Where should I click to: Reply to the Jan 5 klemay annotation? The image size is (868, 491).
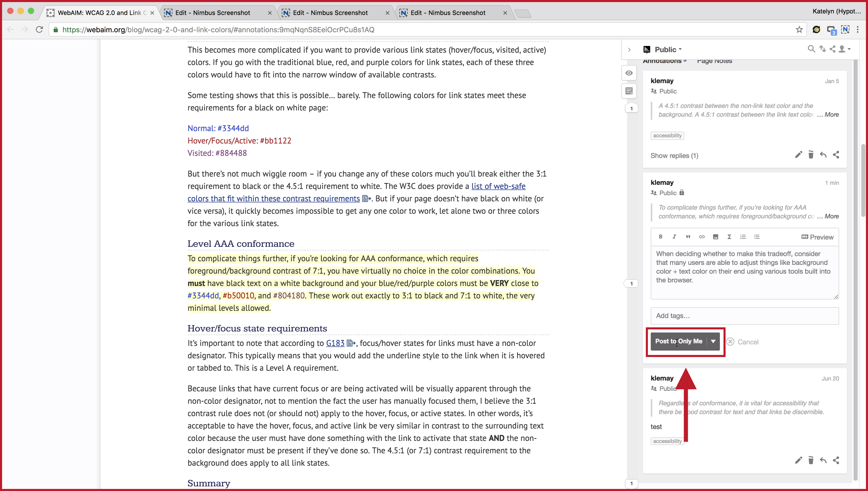[823, 155]
